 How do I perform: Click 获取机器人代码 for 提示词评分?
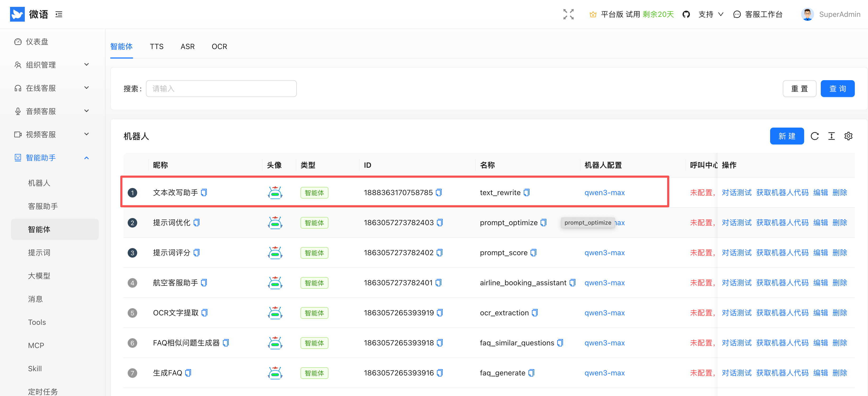coord(782,253)
